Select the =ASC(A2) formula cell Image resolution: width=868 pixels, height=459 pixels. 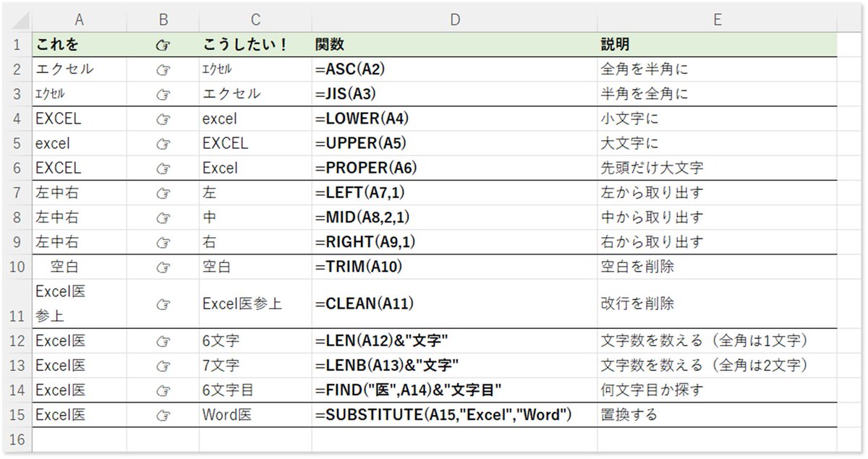click(x=454, y=69)
